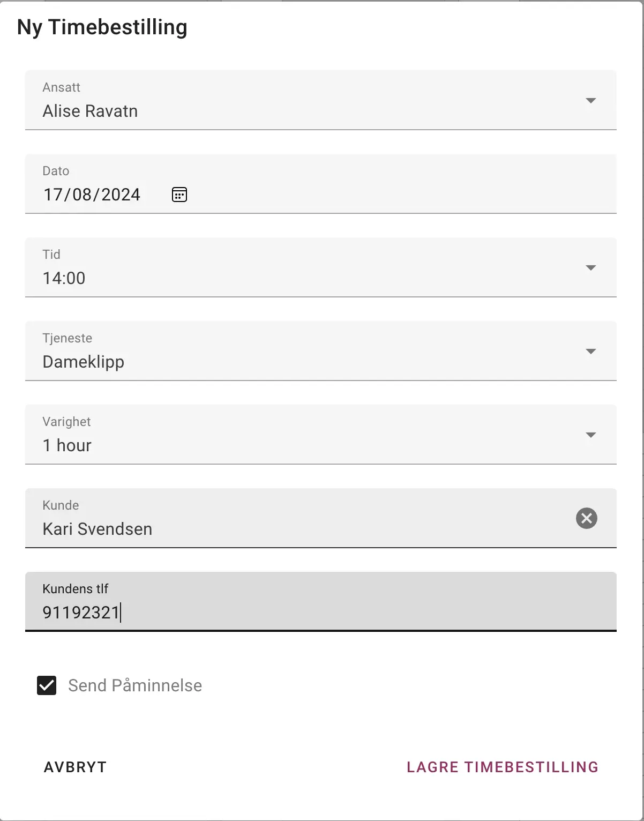The width and height of the screenshot is (644, 821).
Task: Click the 14:00 time value
Action: [64, 278]
